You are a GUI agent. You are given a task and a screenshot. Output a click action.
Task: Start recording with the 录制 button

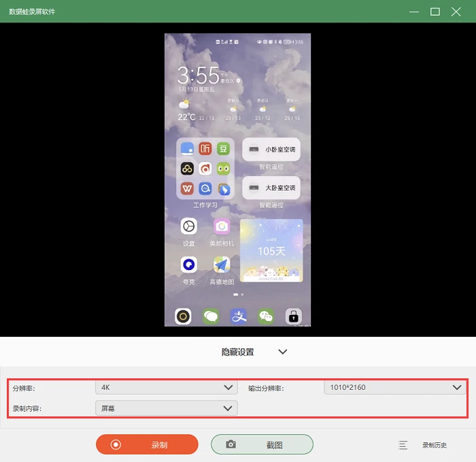pyautogui.click(x=148, y=445)
